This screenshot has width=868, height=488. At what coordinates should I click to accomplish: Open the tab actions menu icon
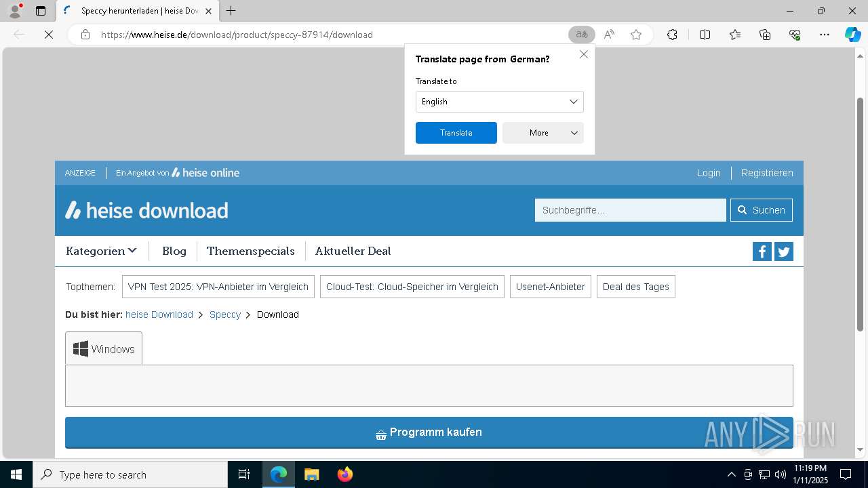pyautogui.click(x=41, y=11)
